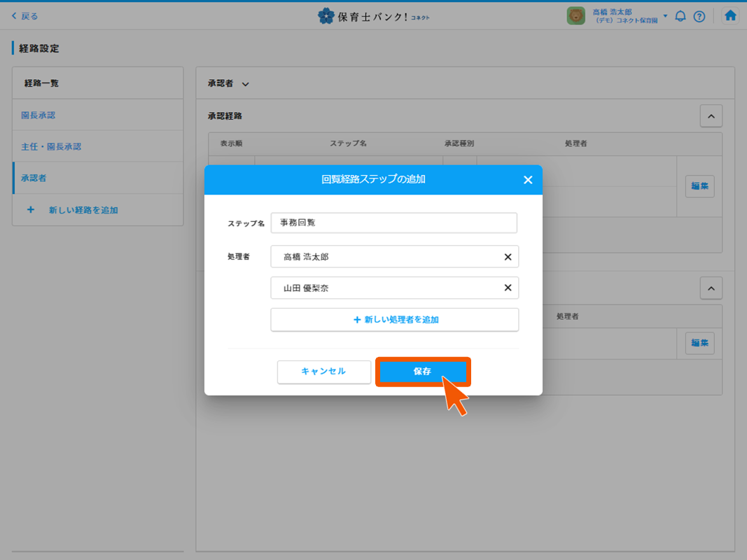Select 園長承認 in route list
This screenshot has width=747, height=560.
[x=39, y=115]
